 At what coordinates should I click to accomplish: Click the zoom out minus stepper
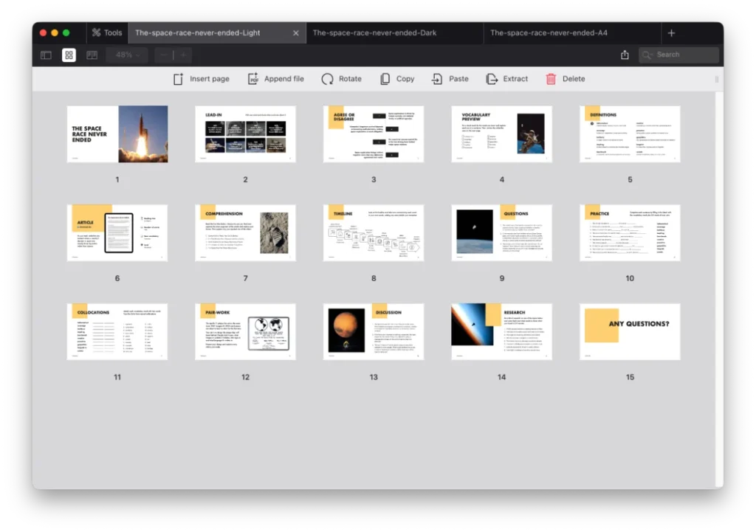click(164, 54)
